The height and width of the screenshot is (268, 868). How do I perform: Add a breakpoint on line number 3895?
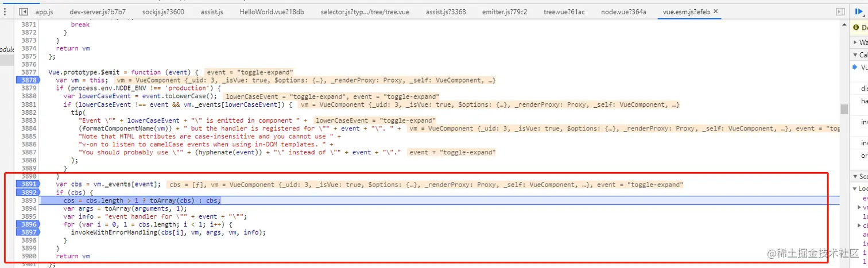tap(28, 216)
